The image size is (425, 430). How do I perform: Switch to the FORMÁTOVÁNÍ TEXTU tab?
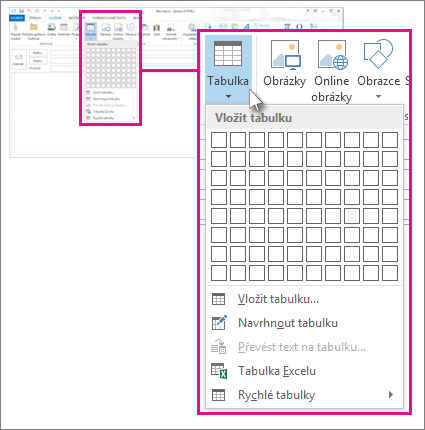click(x=109, y=18)
